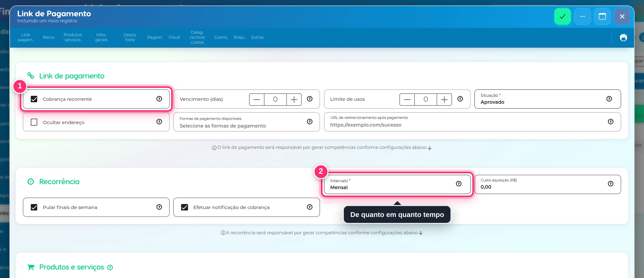644x278 pixels.
Task: Open help icon for Pular finais de semana
Action: (159, 207)
